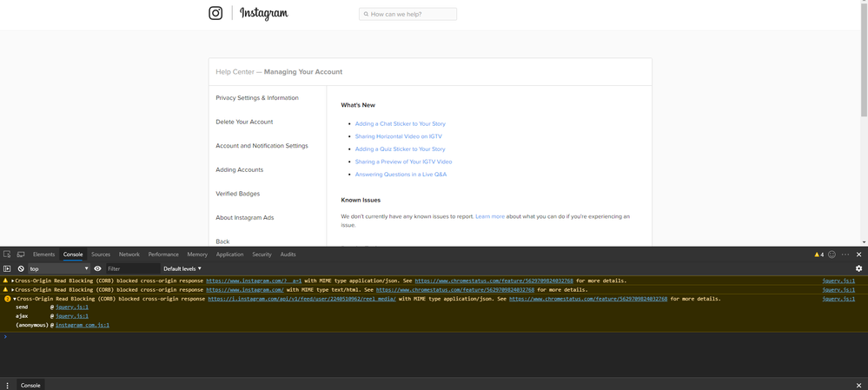This screenshot has height=390, width=868.
Task: Open Account and Notification Settings topic
Action: pyautogui.click(x=262, y=145)
